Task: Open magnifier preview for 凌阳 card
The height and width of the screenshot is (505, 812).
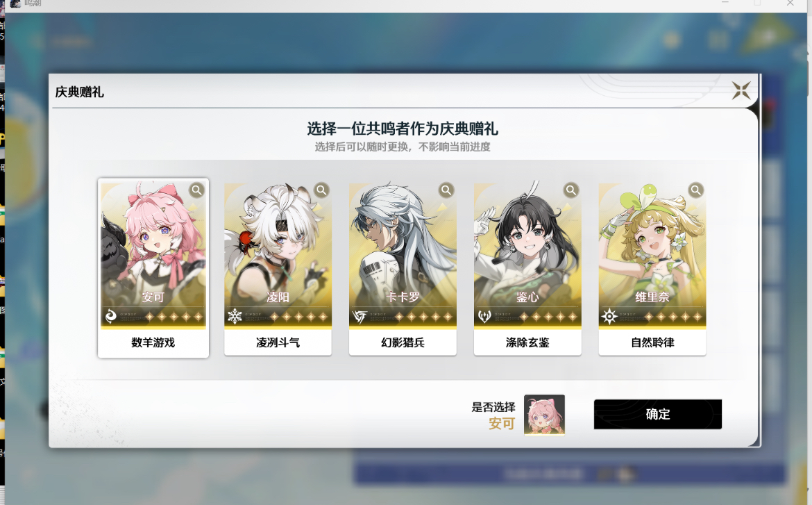Action: 321,190
